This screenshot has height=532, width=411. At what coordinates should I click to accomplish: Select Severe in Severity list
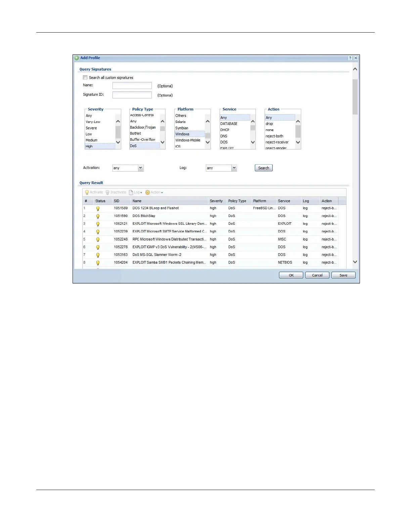100,128
